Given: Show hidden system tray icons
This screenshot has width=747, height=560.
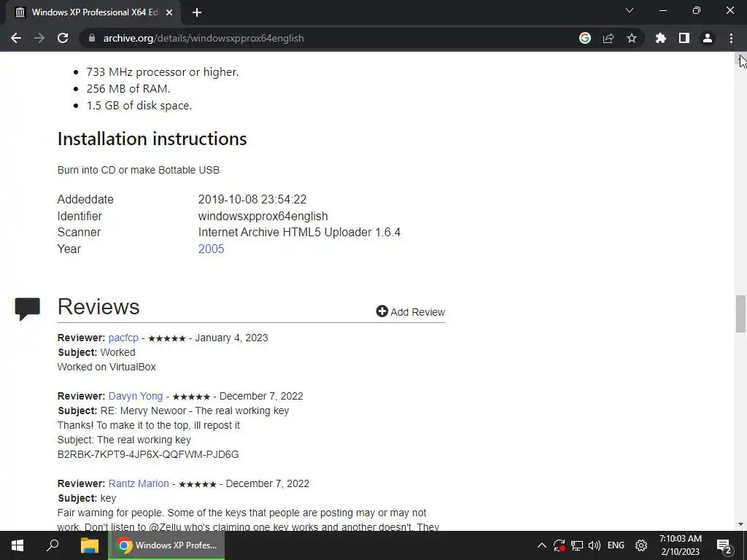Looking at the screenshot, I should pos(542,545).
